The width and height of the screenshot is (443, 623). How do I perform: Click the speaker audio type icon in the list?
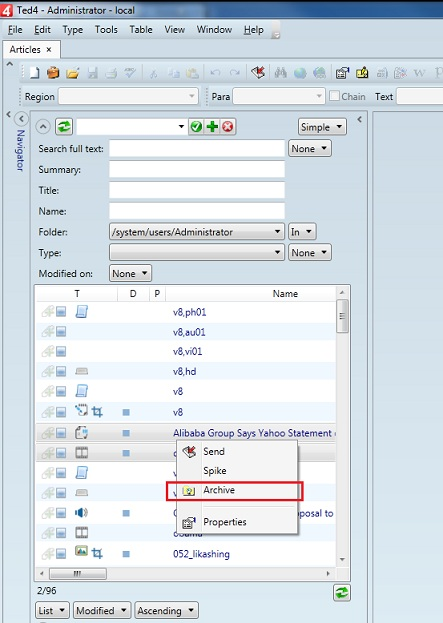(81, 513)
